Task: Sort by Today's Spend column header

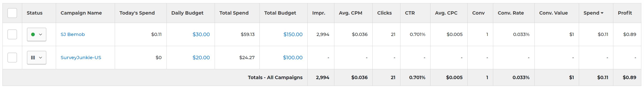Action: [x=137, y=13]
